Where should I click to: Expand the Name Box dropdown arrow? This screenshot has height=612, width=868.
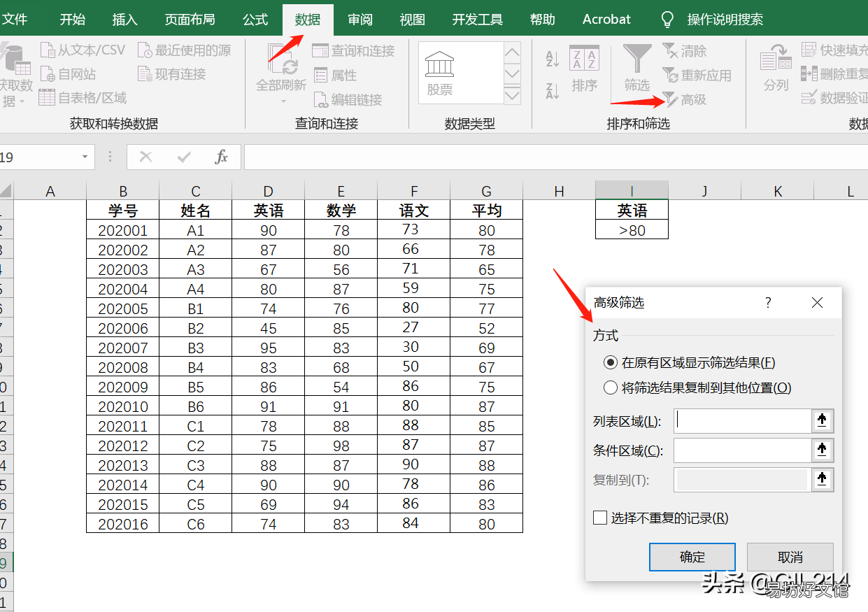pos(85,157)
